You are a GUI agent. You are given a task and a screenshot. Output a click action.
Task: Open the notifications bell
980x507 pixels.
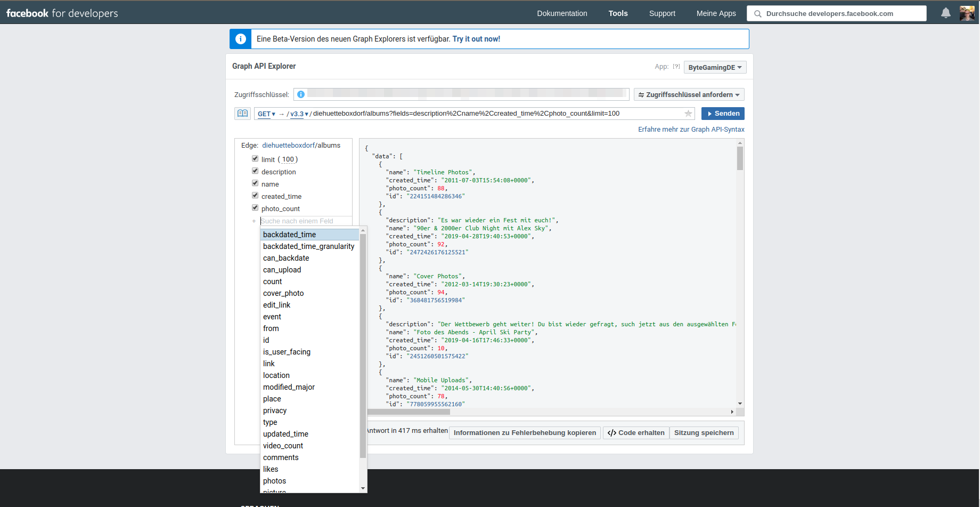coord(946,13)
